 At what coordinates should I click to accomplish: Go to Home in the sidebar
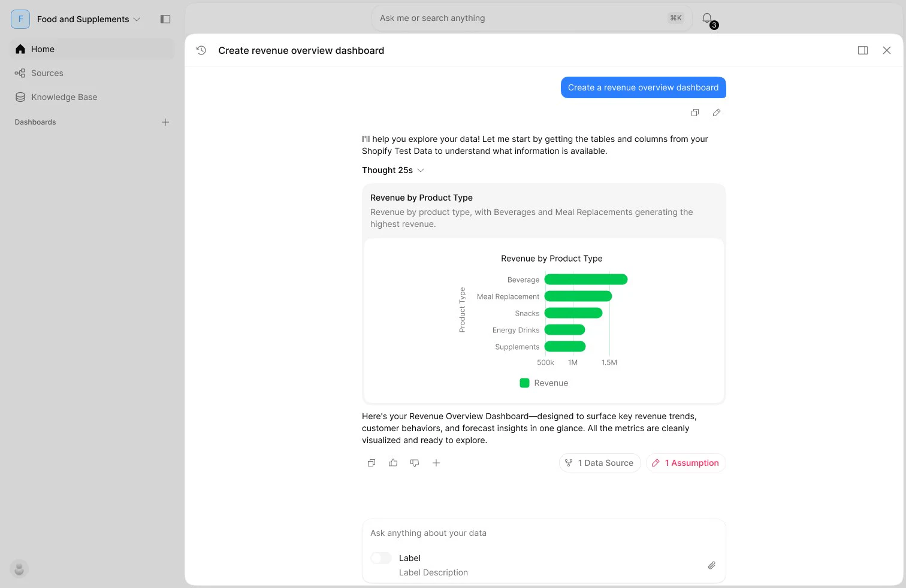pyautogui.click(x=92, y=49)
